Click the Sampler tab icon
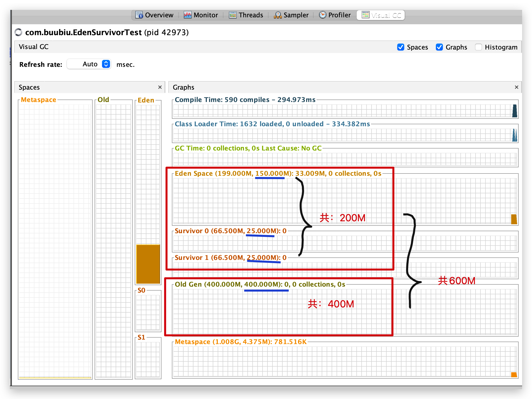The width and height of the screenshot is (532, 399). (x=278, y=15)
